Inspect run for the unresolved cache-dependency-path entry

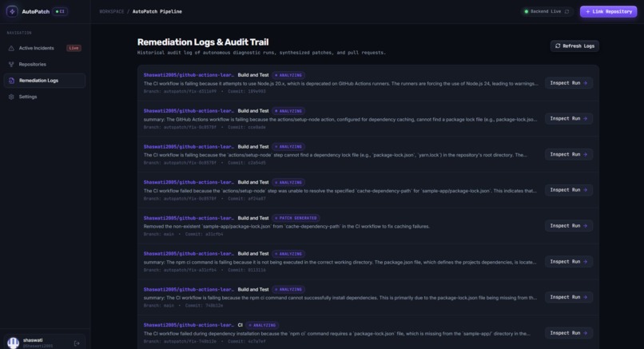click(x=568, y=190)
